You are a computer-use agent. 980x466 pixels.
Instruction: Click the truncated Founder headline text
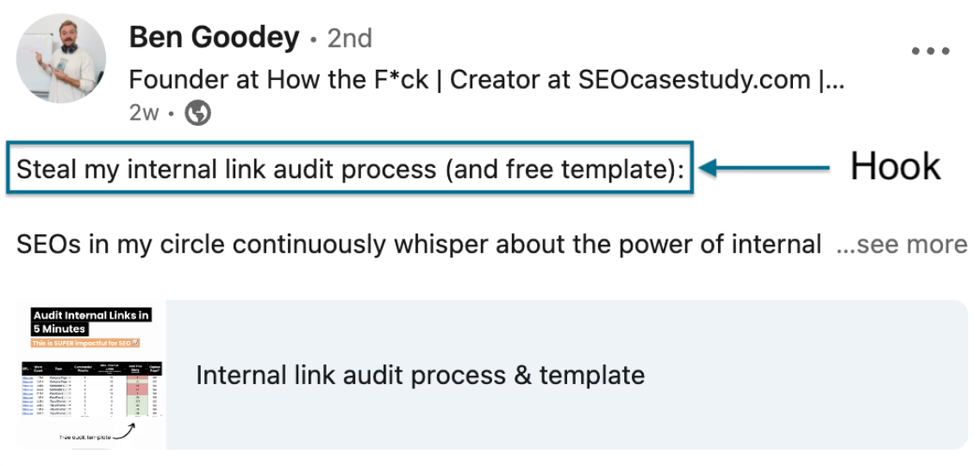coord(487,80)
